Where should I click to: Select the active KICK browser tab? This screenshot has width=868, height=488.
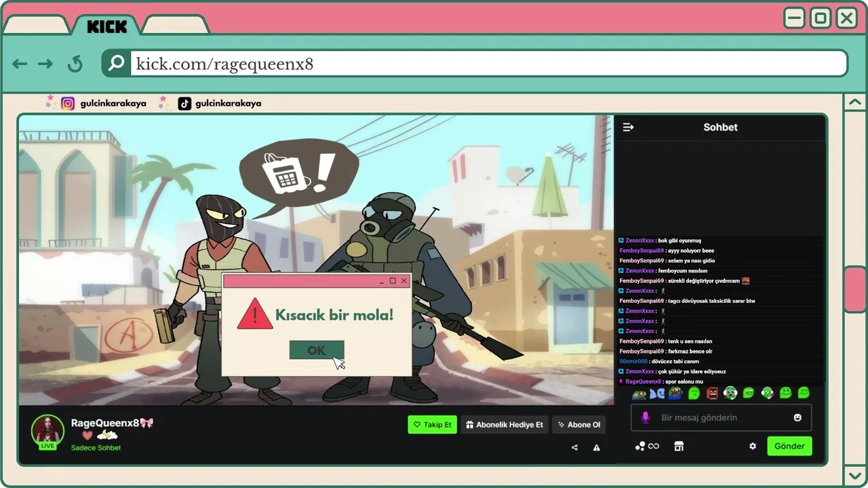pyautogui.click(x=107, y=26)
